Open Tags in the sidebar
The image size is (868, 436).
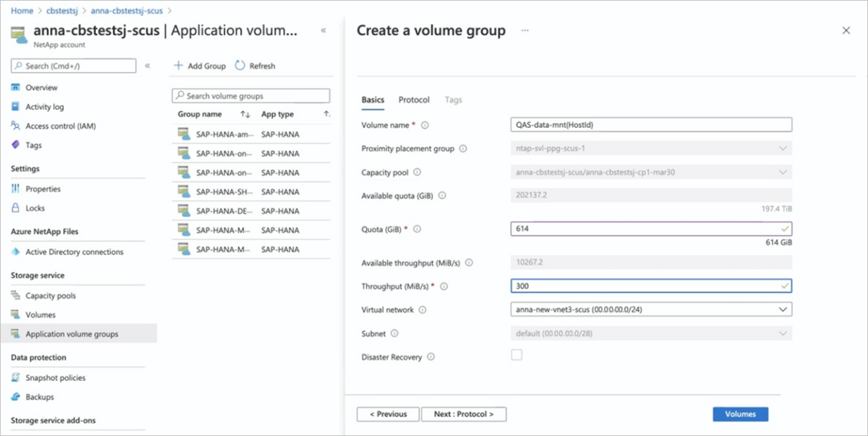33,145
